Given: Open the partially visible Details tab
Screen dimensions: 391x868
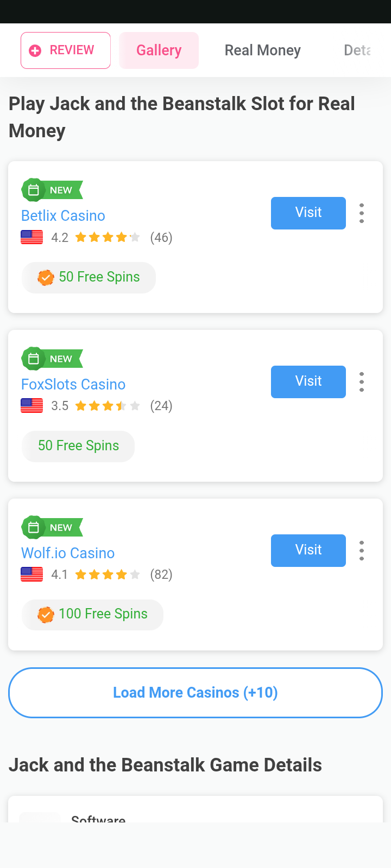Looking at the screenshot, I should pyautogui.click(x=357, y=50).
